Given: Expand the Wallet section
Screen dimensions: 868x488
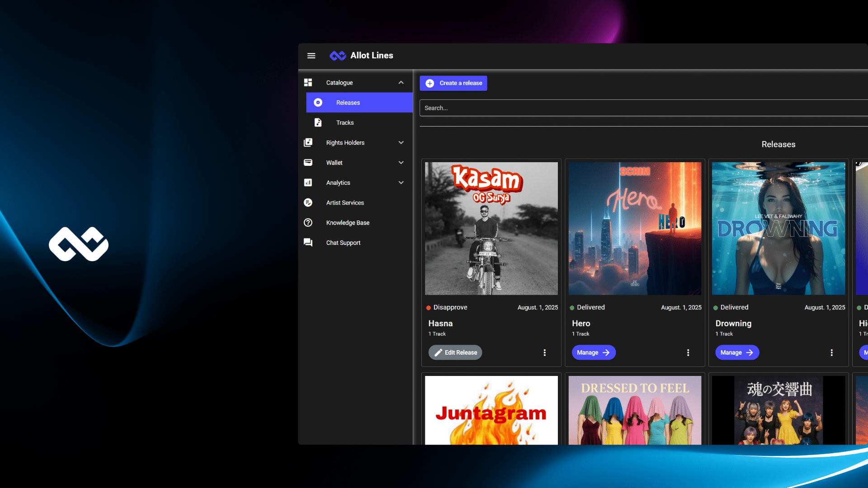Looking at the screenshot, I should pos(401,162).
